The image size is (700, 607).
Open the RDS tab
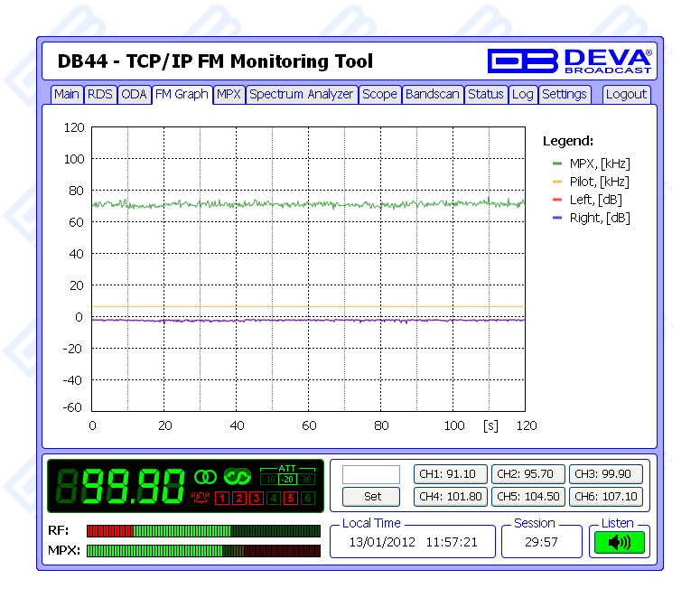(100, 94)
